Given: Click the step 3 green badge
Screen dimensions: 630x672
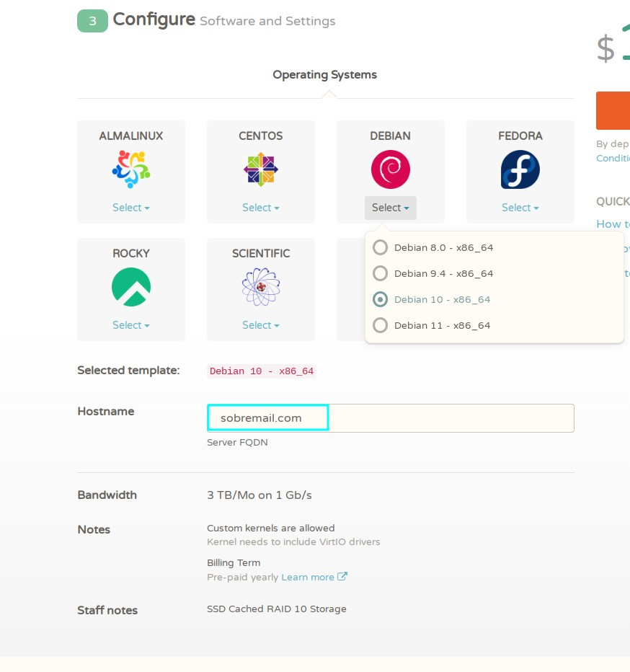Looking at the screenshot, I should pos(92,21).
